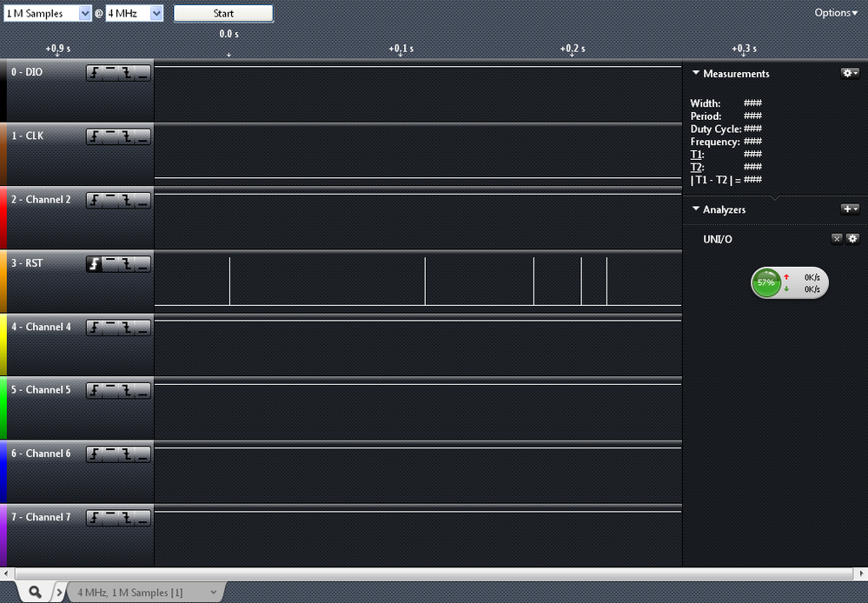This screenshot has height=603, width=868.
Task: Select the rising edge trigger for channel 3 RST
Action: tap(96, 263)
